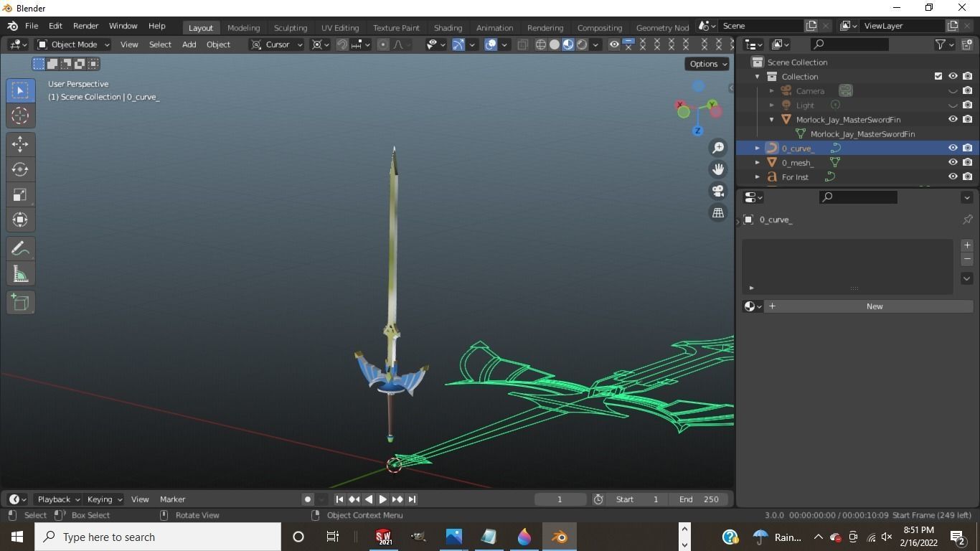
Task: Toggle snapping magnet
Action: [x=342, y=44]
